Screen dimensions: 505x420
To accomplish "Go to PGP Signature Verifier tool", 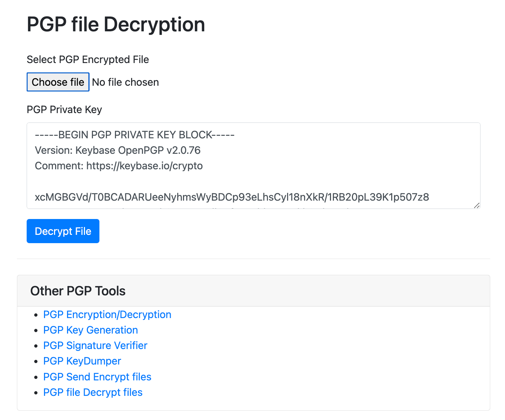I will (x=95, y=345).
